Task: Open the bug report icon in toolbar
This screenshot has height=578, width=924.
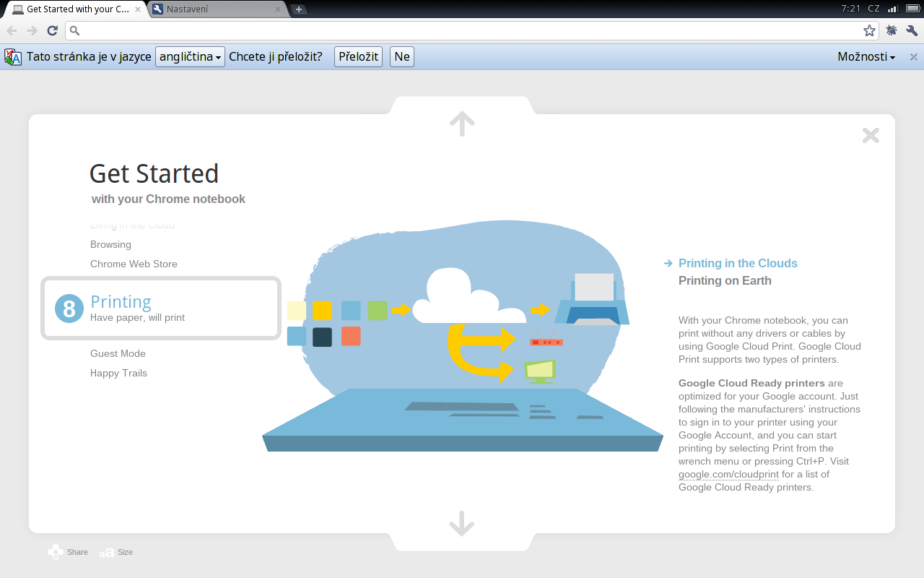Action: (x=892, y=30)
